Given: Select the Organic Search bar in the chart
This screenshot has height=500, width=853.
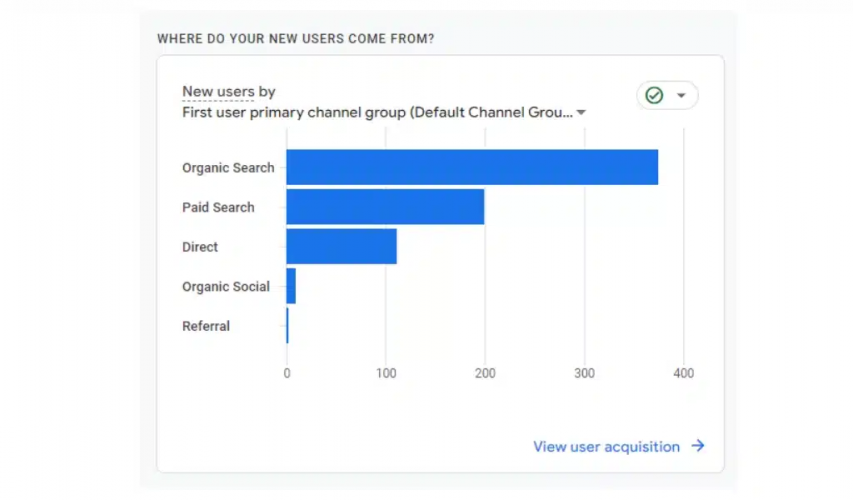Looking at the screenshot, I should [x=472, y=167].
